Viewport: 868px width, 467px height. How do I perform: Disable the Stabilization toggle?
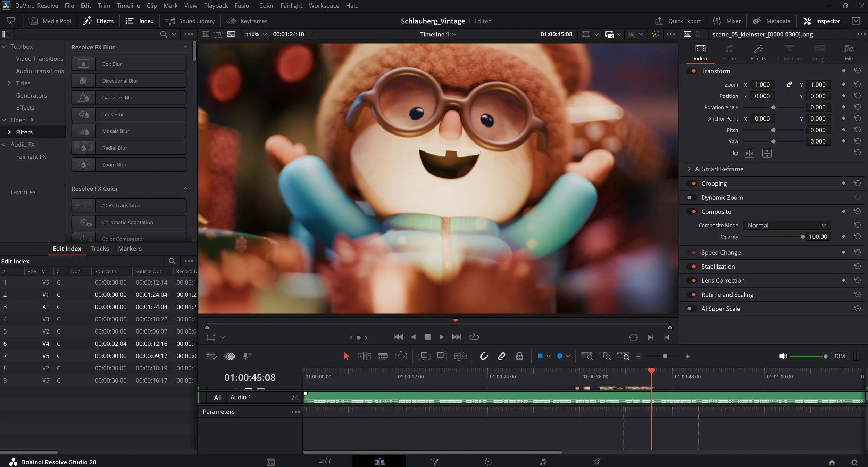pyautogui.click(x=691, y=267)
